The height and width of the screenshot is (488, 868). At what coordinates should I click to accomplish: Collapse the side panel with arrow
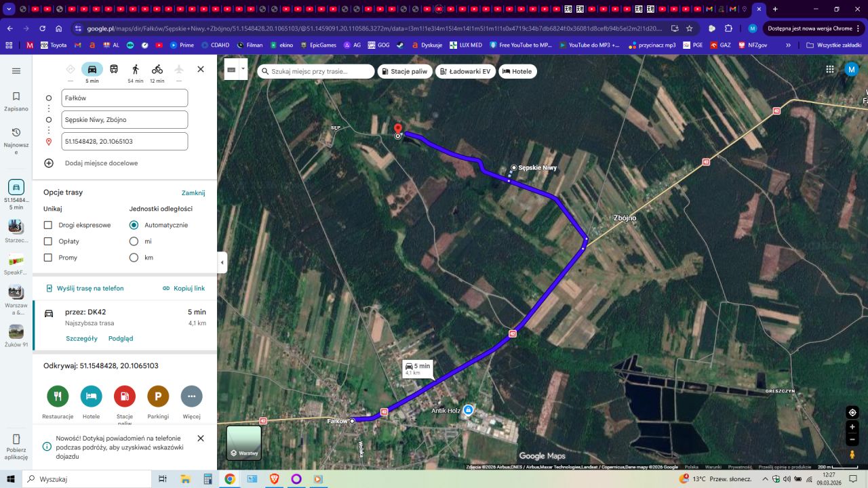pyautogui.click(x=222, y=262)
